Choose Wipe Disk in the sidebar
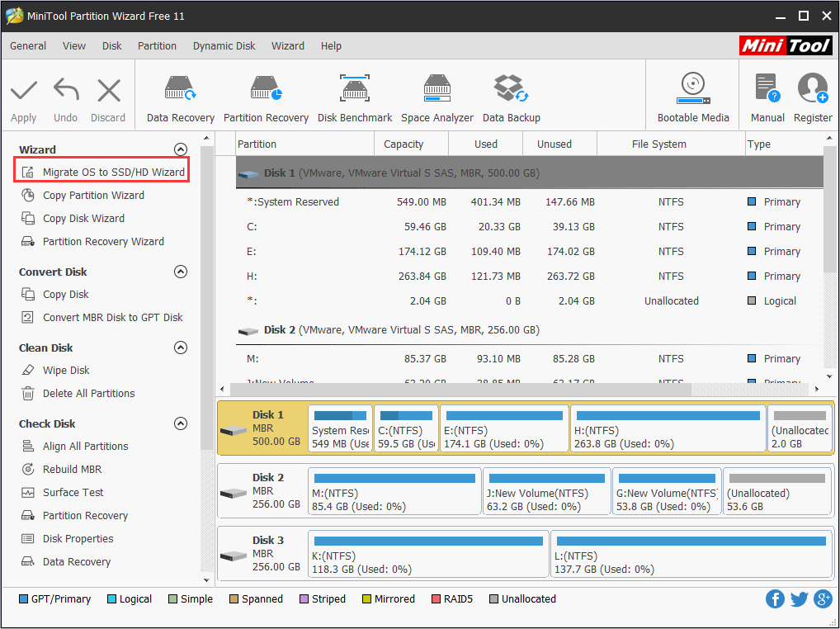Image resolution: width=840 pixels, height=629 pixels. [55, 371]
